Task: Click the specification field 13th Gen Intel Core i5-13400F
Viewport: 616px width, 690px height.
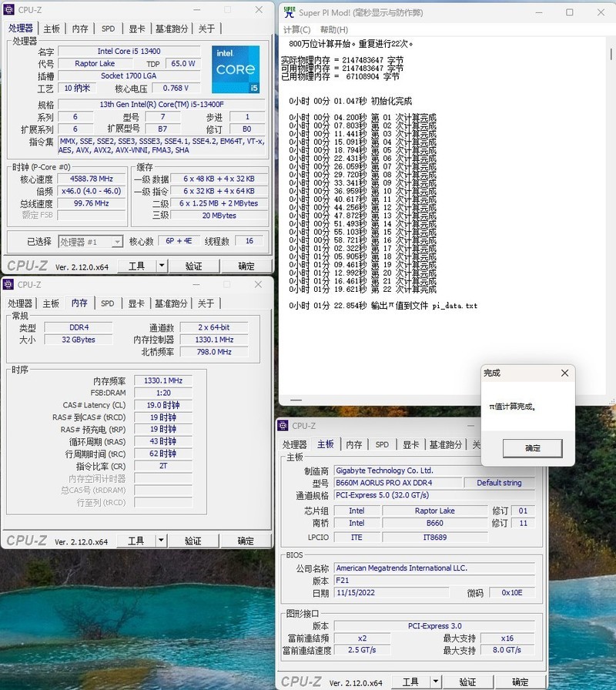Action: [x=162, y=104]
